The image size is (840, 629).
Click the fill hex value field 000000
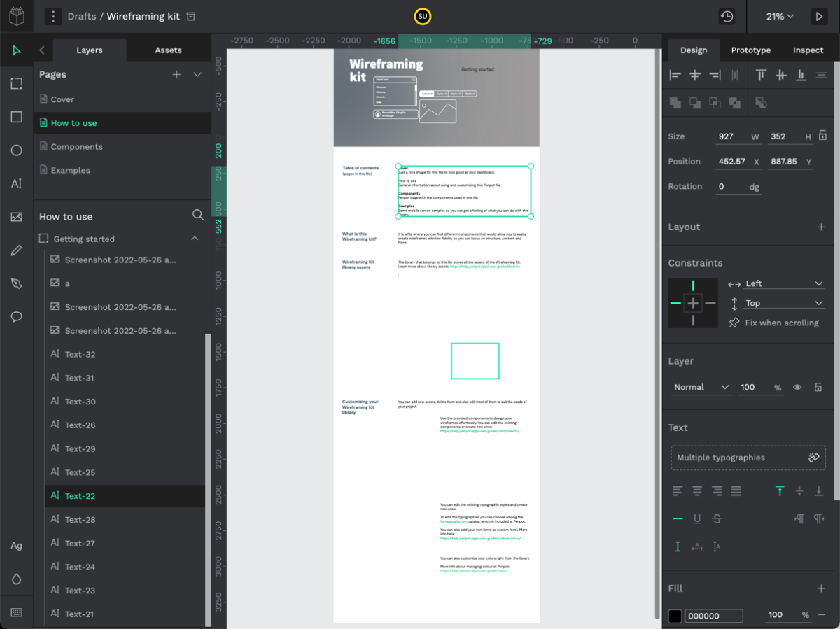tap(713, 616)
